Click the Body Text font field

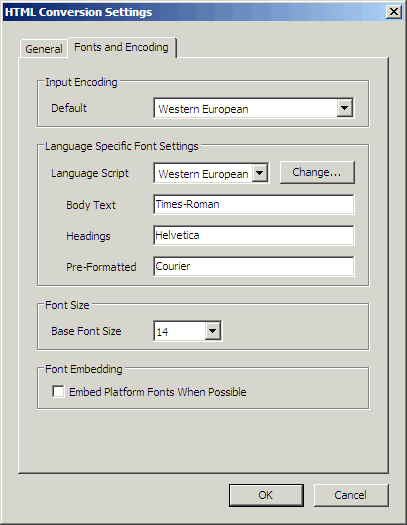[x=254, y=204]
